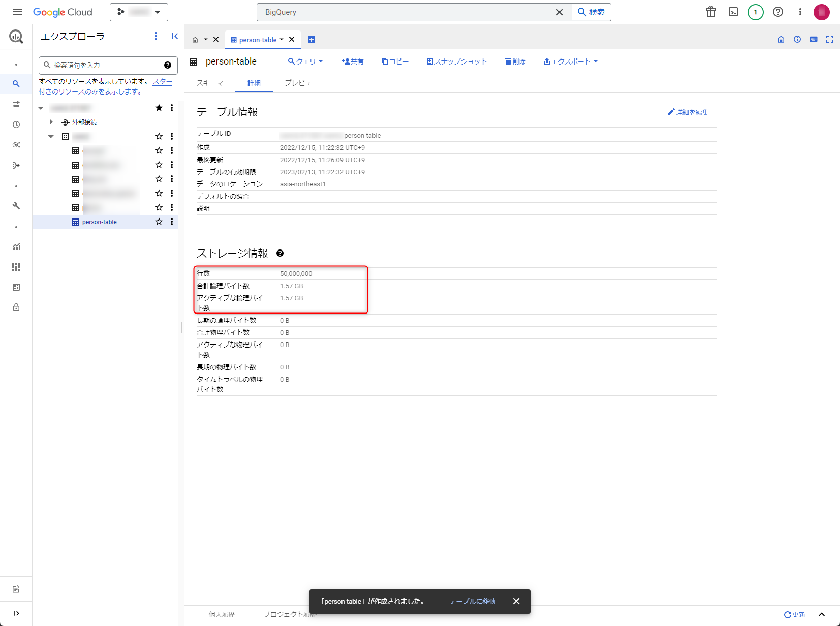840x626 pixels.
Task: Open keyboard shortcuts icon
Action: (x=814, y=39)
